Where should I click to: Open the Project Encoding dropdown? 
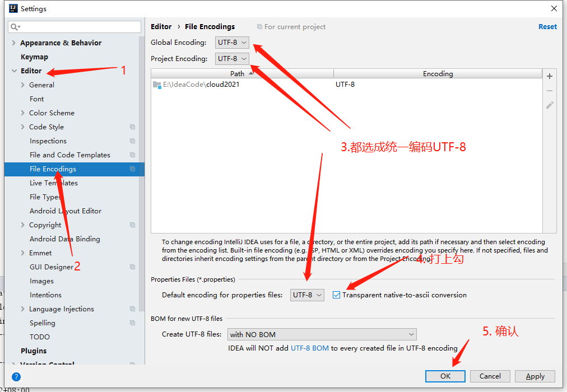pyautogui.click(x=232, y=59)
